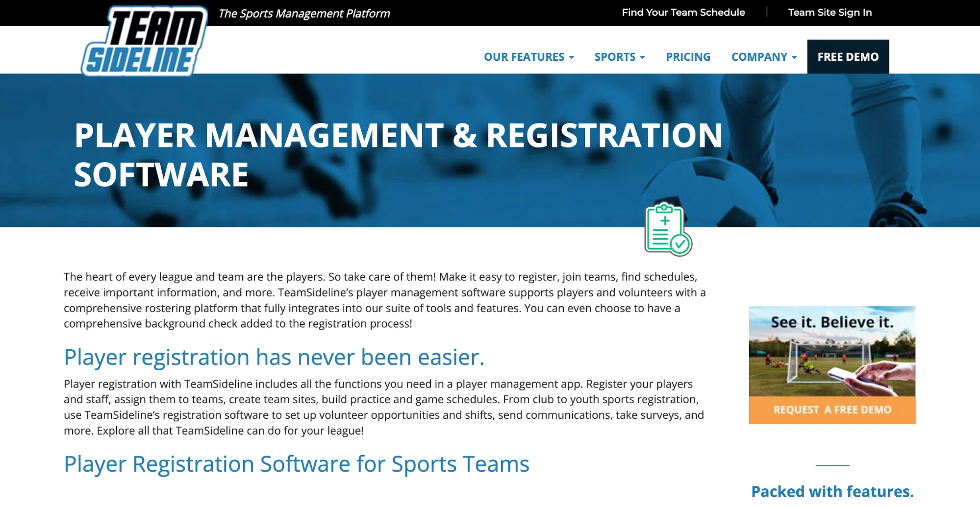This screenshot has height=507, width=980.
Task: Click heading Player registration has never been easier
Action: [x=274, y=357]
